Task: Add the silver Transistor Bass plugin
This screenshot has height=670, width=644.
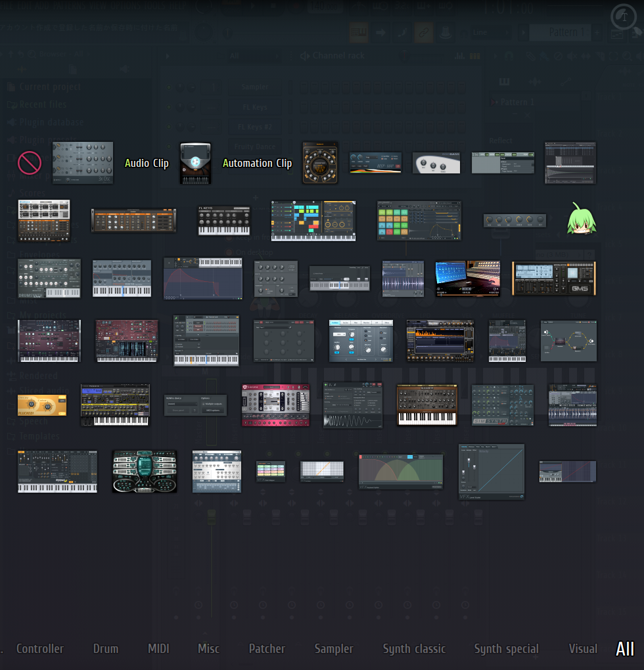Action: (217, 472)
